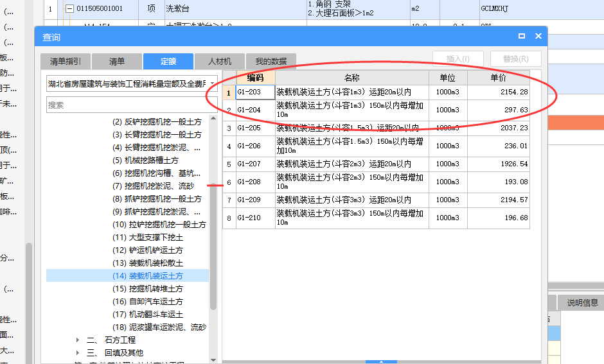The height and width of the screenshot is (364, 604).
Task: Select tree item (2) 反铲挖掘机挖一般土方
Action: (x=157, y=122)
